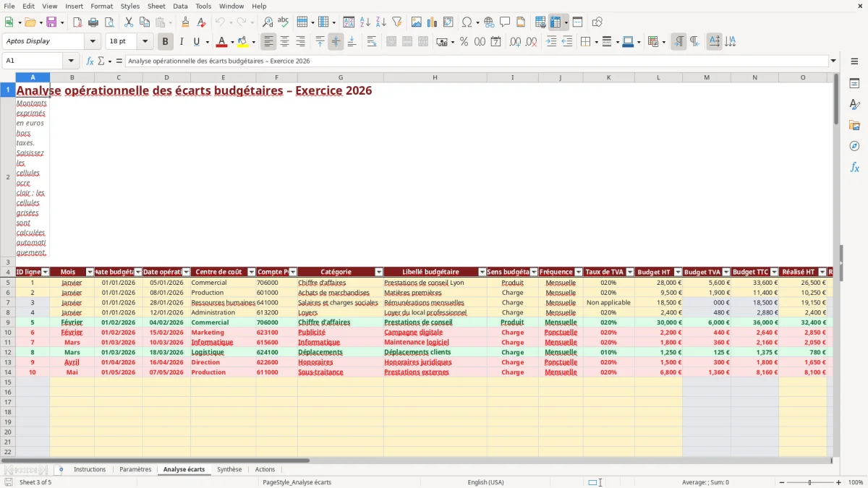Toggle Align Left

pyautogui.click(x=268, y=42)
